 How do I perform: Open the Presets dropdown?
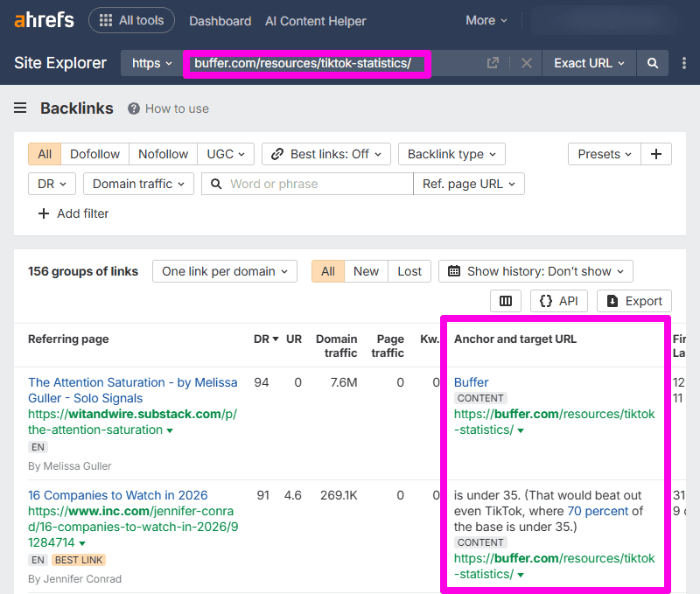pos(604,154)
